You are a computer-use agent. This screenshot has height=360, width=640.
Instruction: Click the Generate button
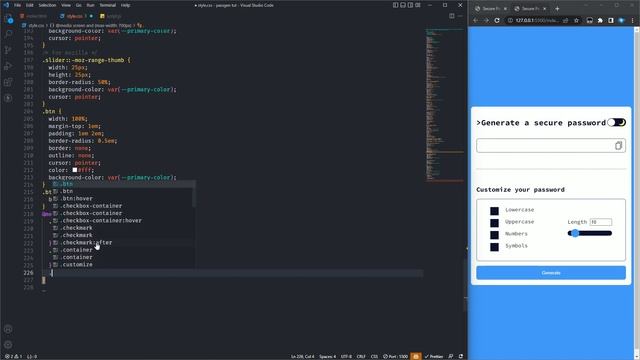(551, 273)
